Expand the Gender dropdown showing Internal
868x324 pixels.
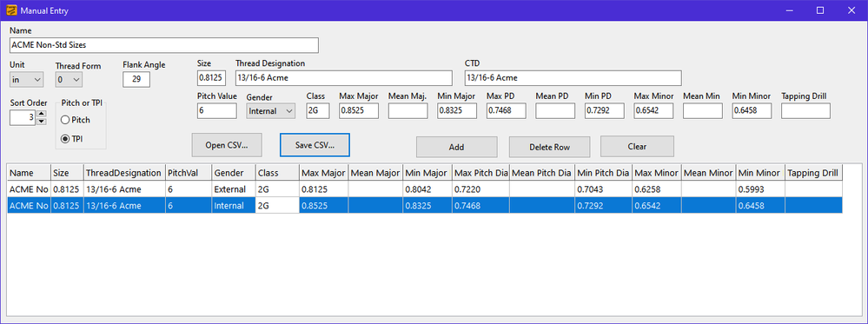click(271, 111)
